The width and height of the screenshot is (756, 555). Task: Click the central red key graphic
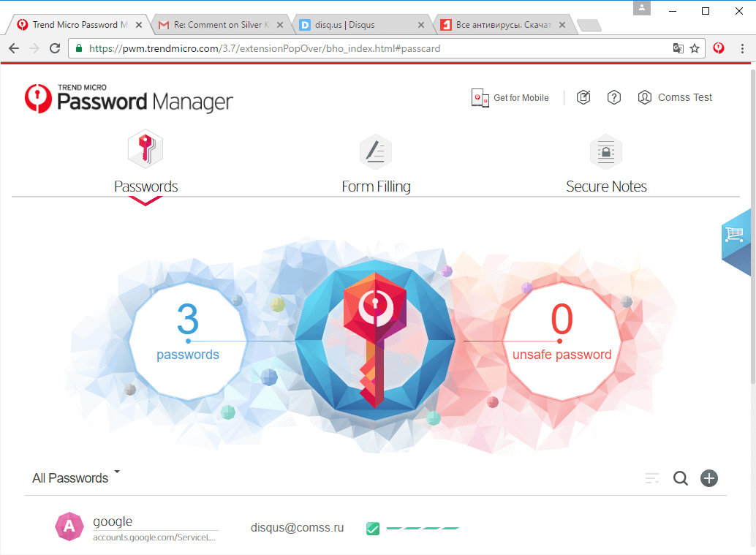[x=375, y=340]
